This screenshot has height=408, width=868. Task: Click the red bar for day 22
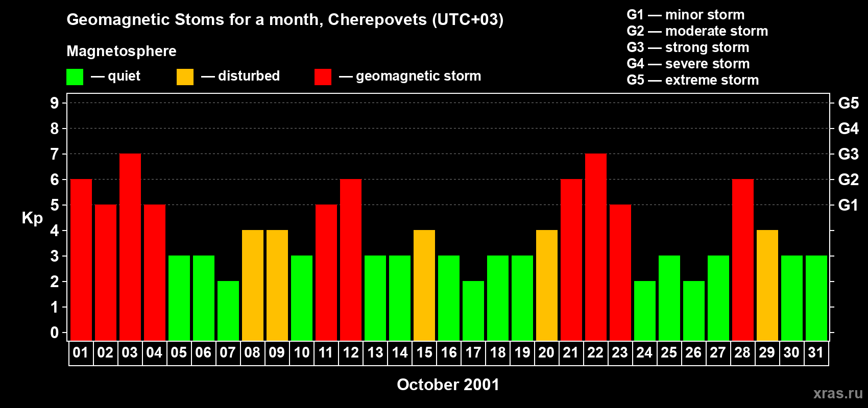point(596,247)
